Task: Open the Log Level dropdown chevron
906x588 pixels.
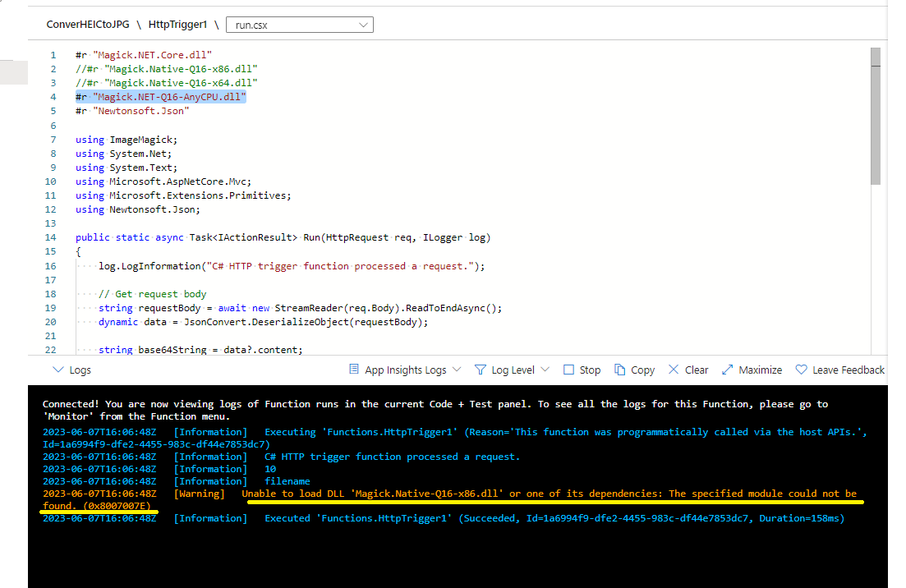Action: 544,370
